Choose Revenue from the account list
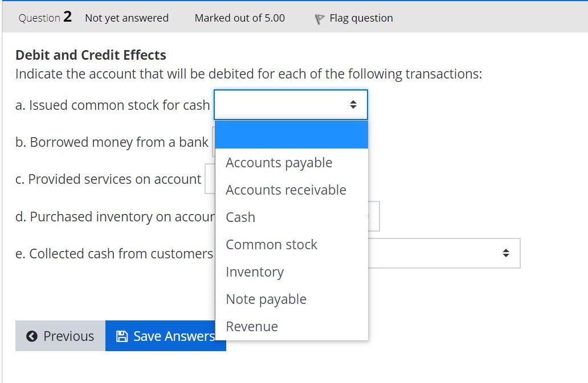The image size is (588, 383). click(x=252, y=326)
